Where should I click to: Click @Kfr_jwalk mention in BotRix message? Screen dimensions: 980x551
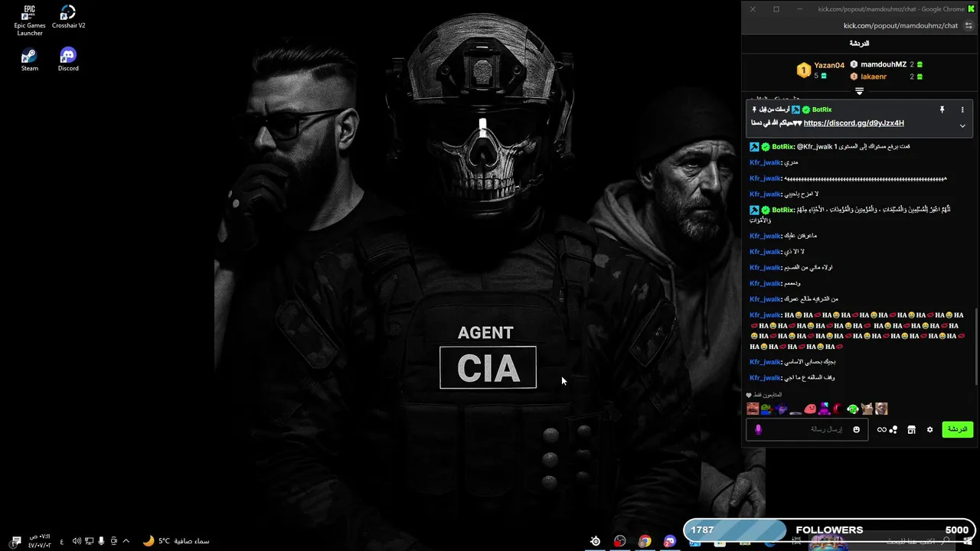[814, 146]
